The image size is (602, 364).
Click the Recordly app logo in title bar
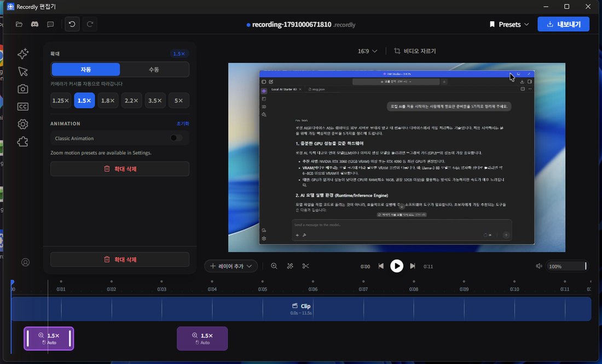pyautogui.click(x=10, y=7)
